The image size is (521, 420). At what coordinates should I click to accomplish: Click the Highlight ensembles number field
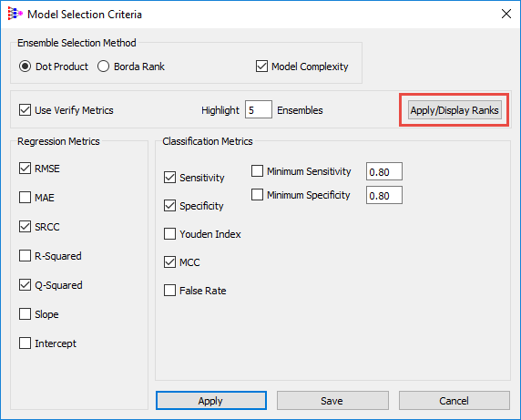click(x=259, y=109)
